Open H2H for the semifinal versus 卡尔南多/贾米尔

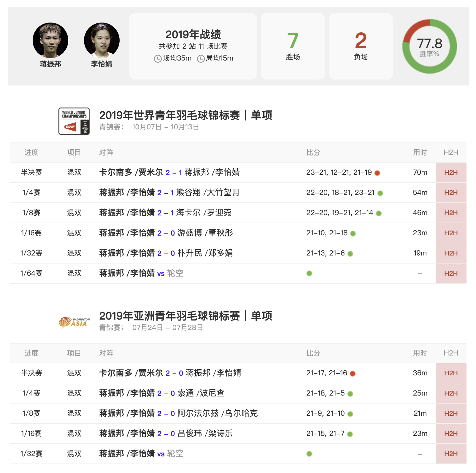451,172
